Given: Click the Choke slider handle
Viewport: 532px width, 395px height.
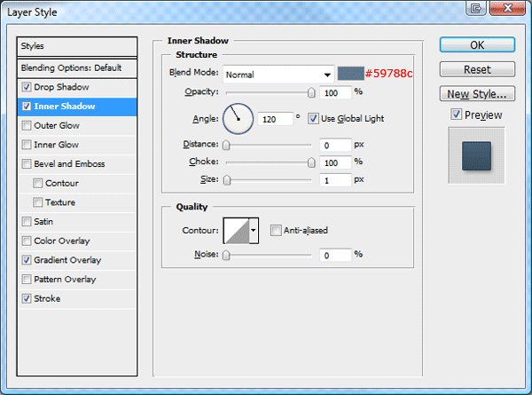Looking at the screenshot, I should 311,162.
